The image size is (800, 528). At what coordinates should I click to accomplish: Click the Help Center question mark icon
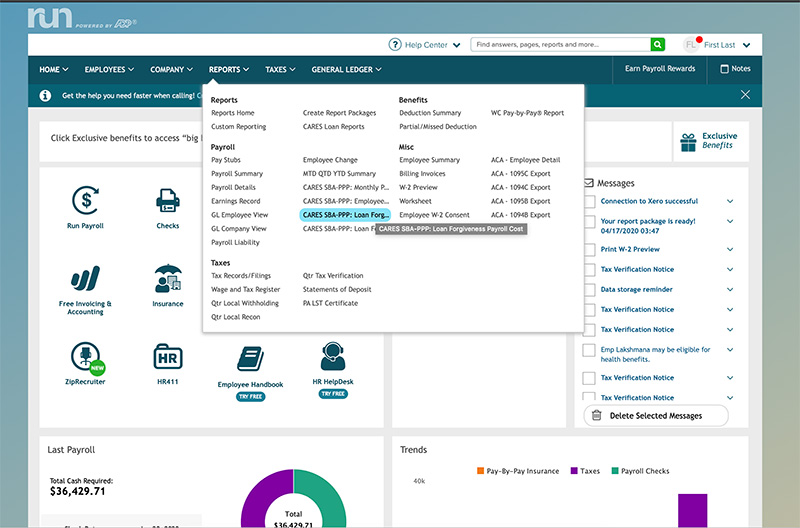[395, 44]
